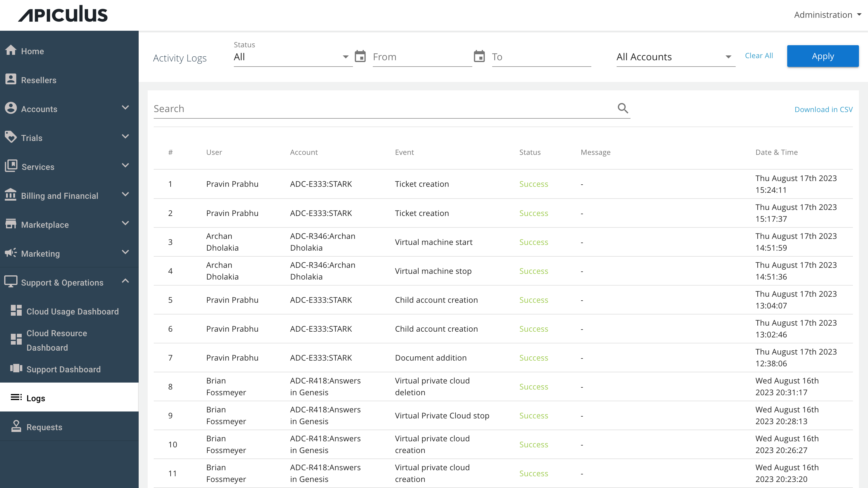868x488 pixels.
Task: Click Virtual Private Cloud stop event
Action: [442, 416]
